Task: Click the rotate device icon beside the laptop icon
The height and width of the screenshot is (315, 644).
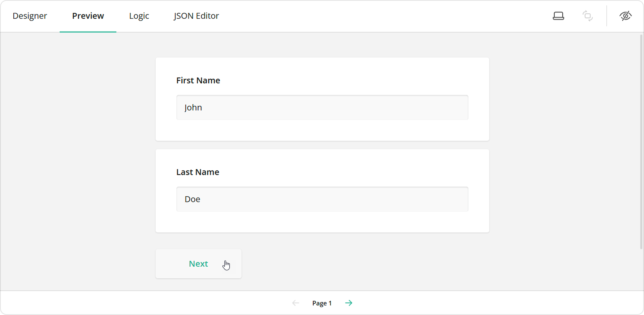Action: (587, 15)
